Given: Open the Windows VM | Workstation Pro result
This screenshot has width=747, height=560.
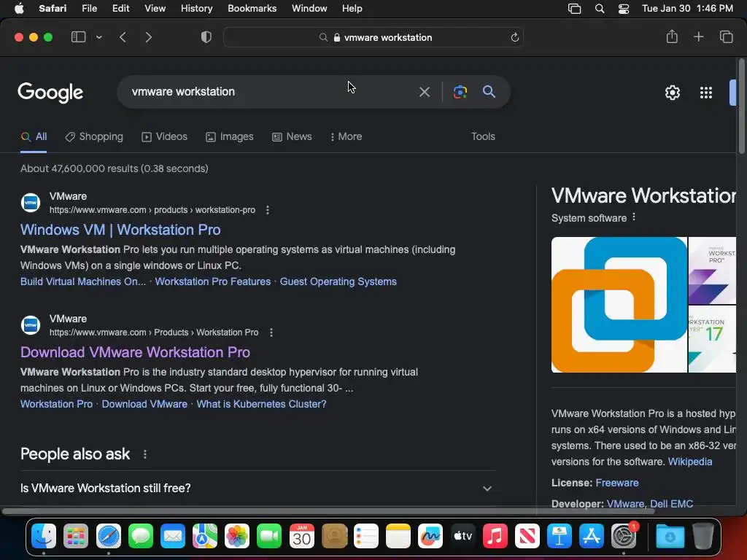Looking at the screenshot, I should pos(120,230).
